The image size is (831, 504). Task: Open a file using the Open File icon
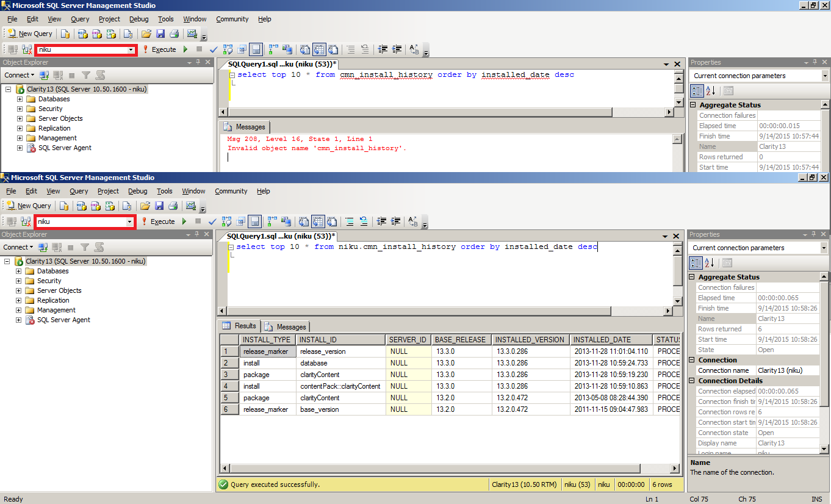145,33
